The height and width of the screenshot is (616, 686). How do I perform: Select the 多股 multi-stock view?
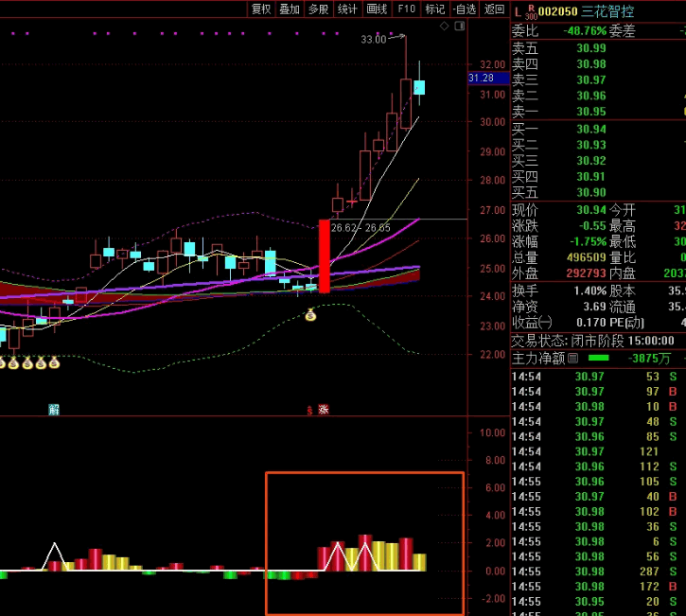click(x=319, y=9)
